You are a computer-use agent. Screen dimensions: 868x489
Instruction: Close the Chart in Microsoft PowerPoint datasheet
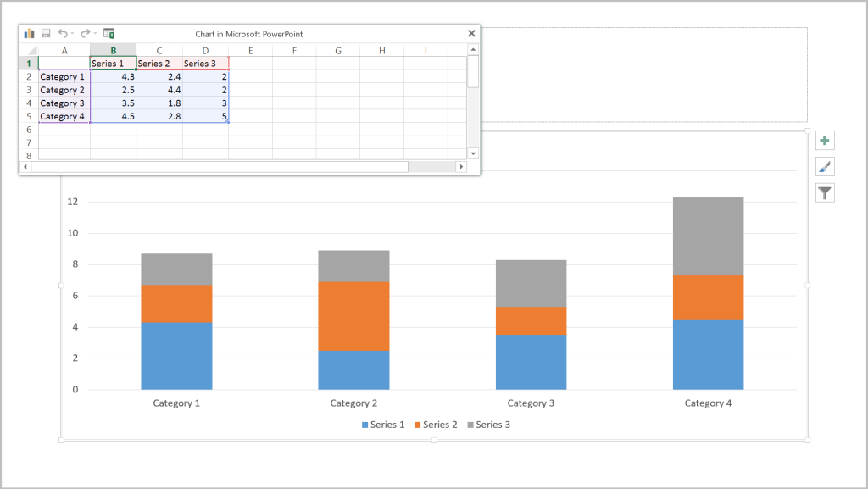coord(471,34)
